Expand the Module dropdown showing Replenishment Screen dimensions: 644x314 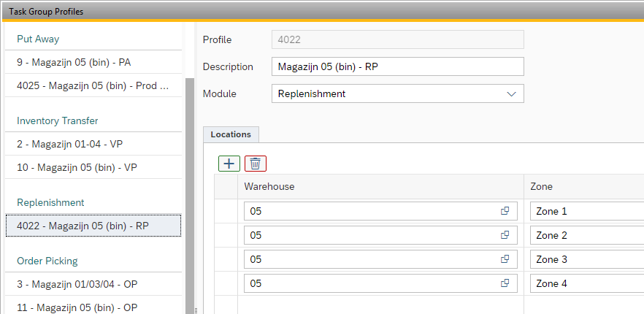[510, 94]
